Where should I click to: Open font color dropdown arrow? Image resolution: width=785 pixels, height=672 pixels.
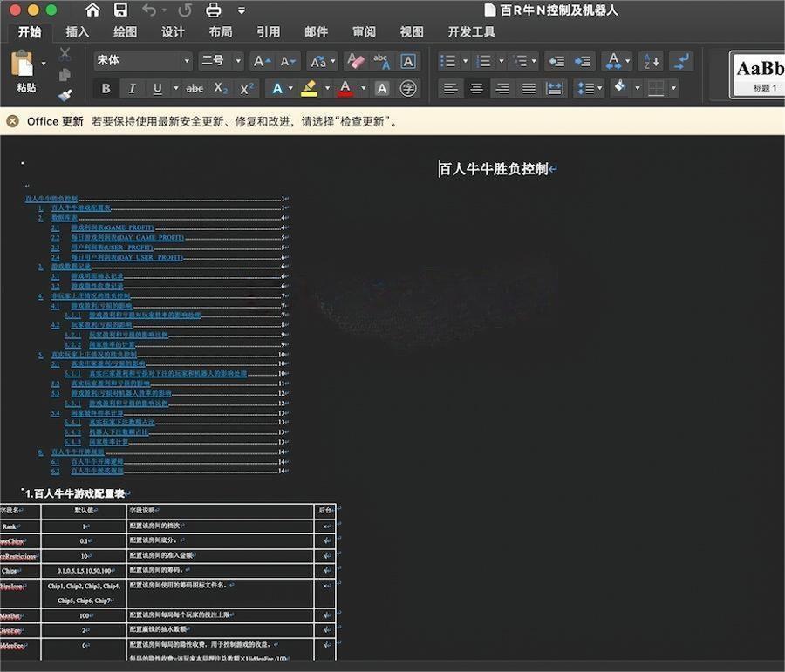click(x=364, y=89)
